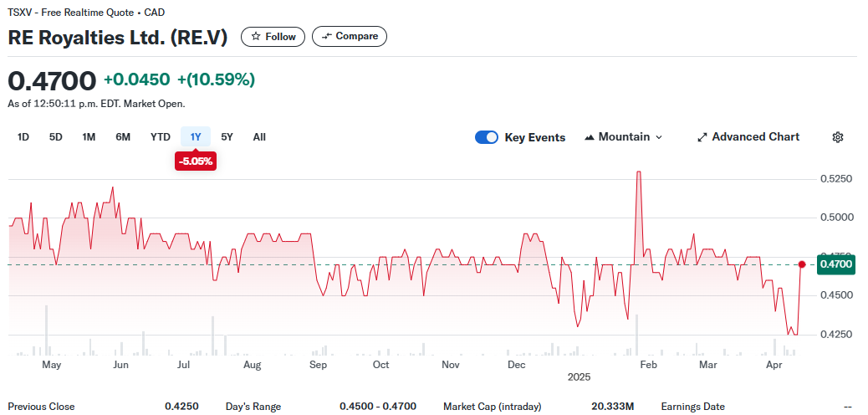This screenshot has width=868, height=415.
Task: Click the Day's Range value 0.4500 - 0.4700
Action: tap(378, 407)
